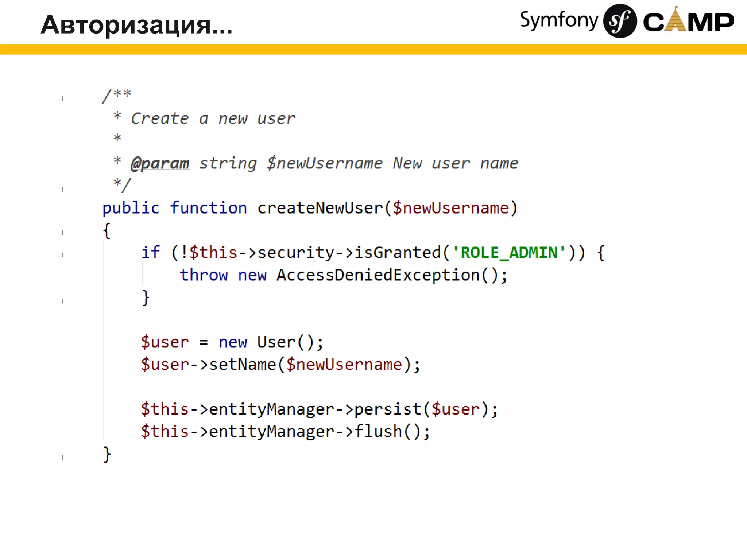
Task: Click fold marker beside final closing brace
Action: point(62,458)
